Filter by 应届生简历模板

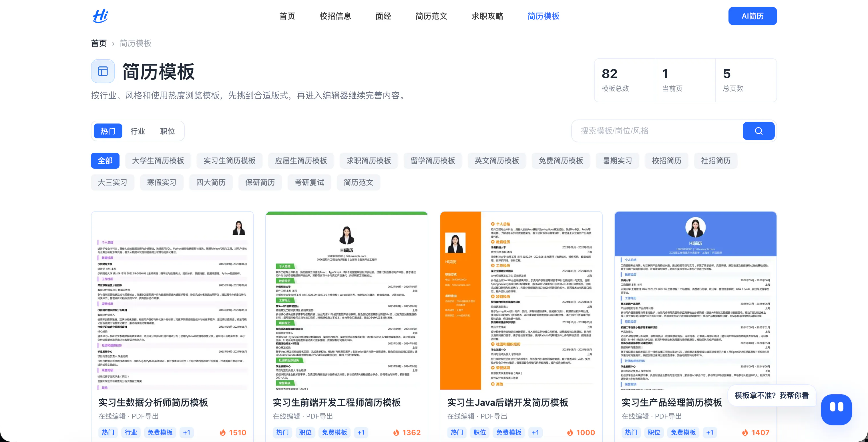[x=301, y=161]
